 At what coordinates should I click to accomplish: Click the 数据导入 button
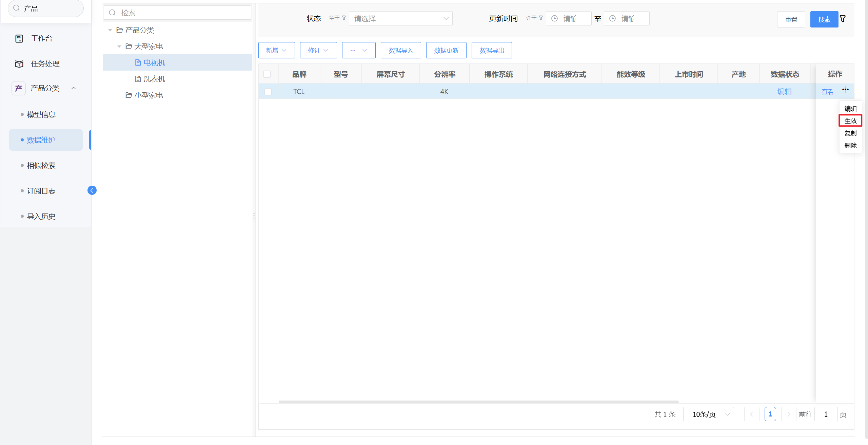pos(400,50)
